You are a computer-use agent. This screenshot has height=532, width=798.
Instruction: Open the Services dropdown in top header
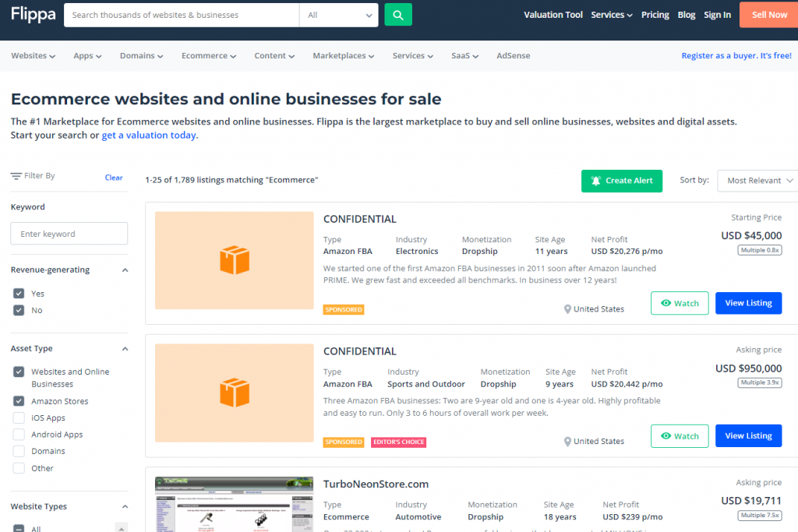611,15
